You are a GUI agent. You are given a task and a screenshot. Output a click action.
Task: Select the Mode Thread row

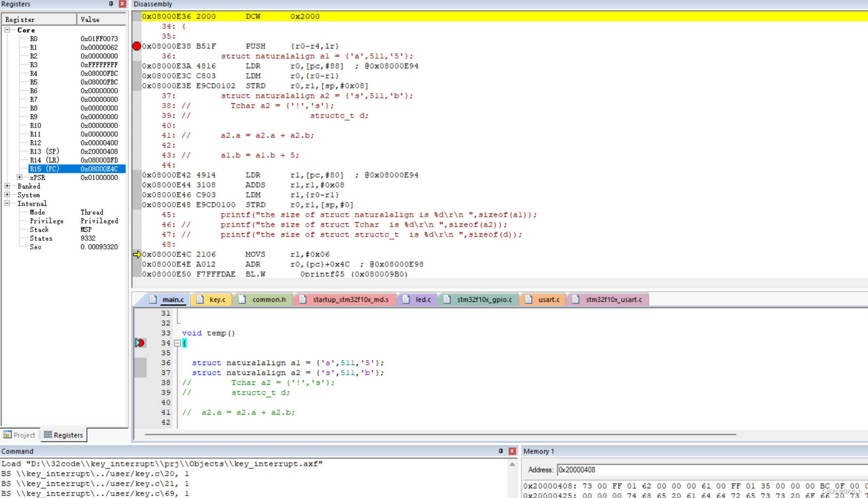coord(64,212)
